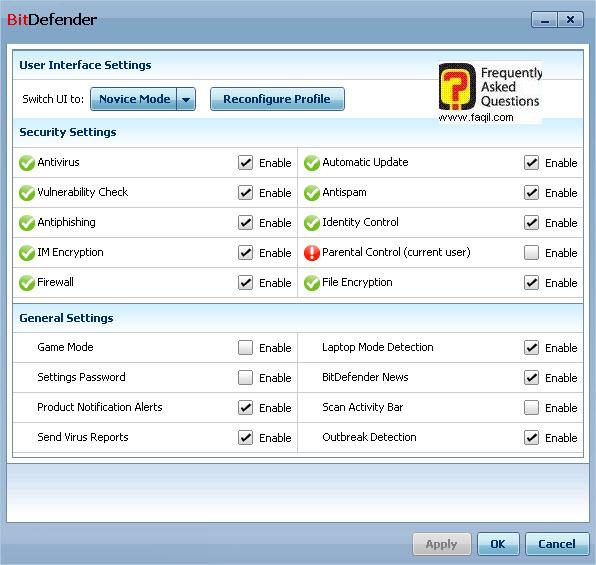Open the Novice Mode dropdown arrow
Image resolution: width=596 pixels, height=565 pixels.
tap(186, 99)
